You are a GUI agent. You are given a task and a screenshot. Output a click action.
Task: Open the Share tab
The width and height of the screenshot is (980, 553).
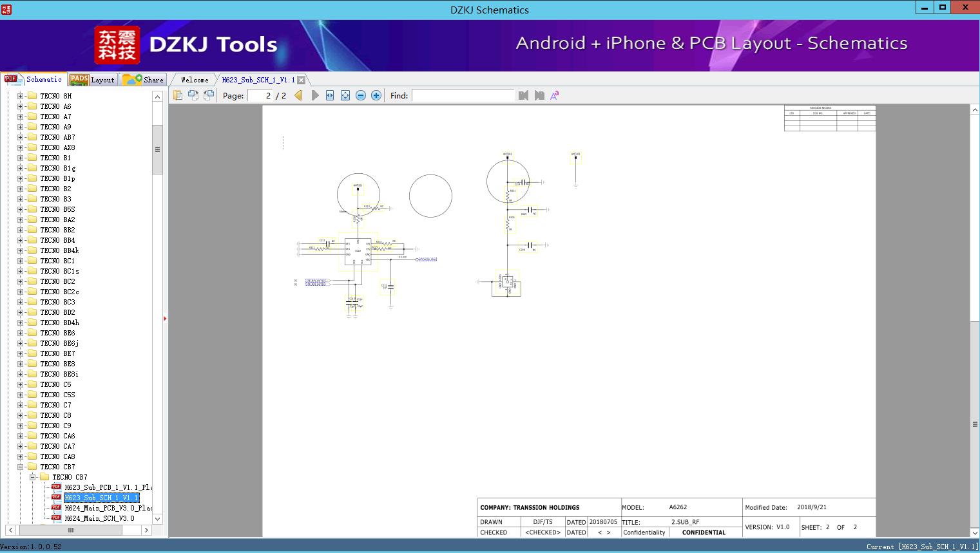click(144, 80)
